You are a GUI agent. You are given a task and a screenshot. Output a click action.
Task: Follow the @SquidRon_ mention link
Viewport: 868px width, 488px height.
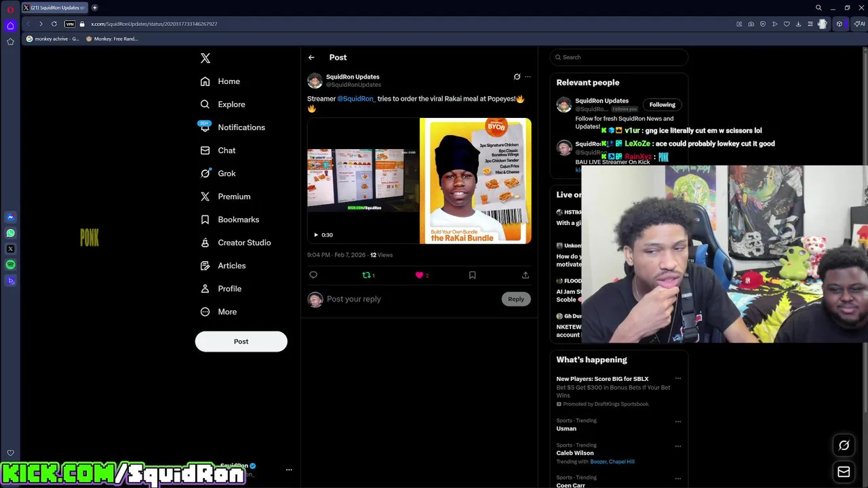pos(356,99)
